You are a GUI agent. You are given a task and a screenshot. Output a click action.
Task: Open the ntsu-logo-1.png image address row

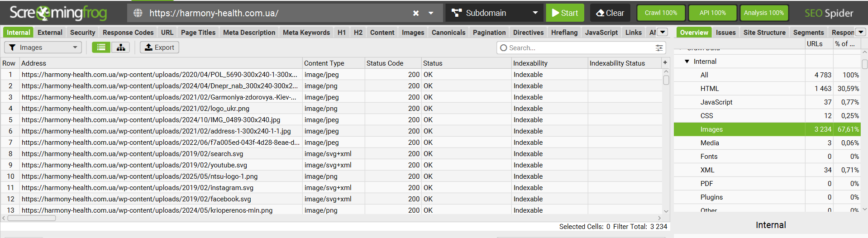(139, 176)
